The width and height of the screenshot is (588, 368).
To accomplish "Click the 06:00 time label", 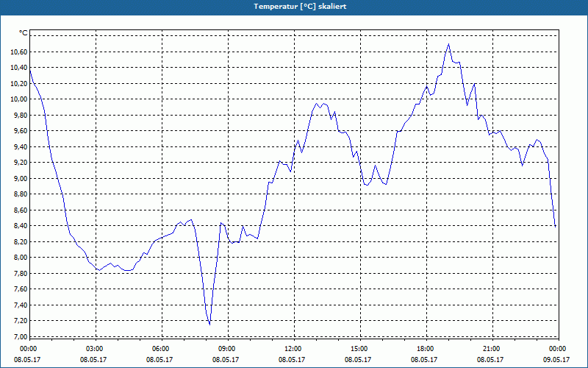I will [160, 349].
